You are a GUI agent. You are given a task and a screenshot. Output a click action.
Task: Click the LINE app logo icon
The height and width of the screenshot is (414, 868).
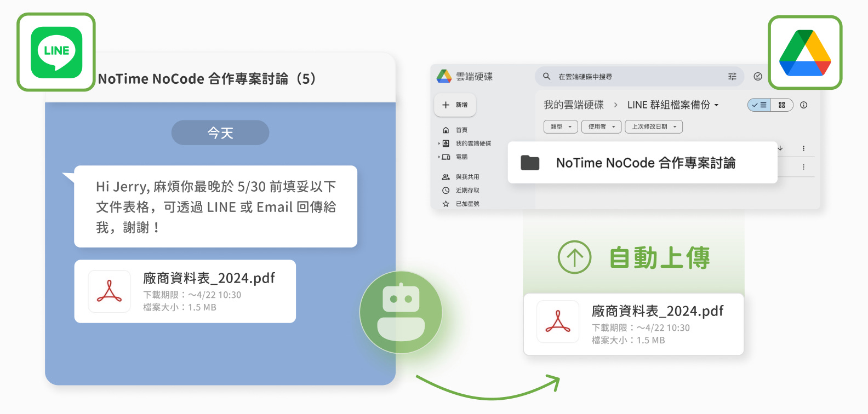click(56, 52)
